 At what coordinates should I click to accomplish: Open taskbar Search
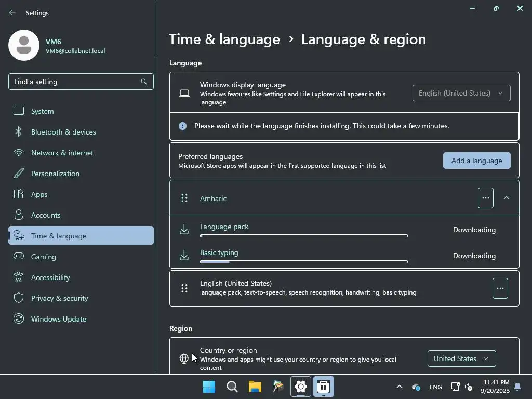[232, 387]
